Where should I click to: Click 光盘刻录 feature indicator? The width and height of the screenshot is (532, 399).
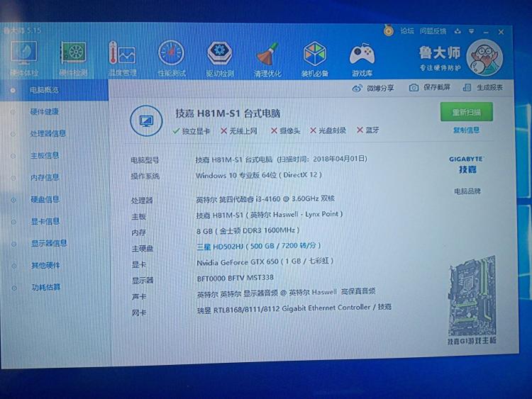pos(328,130)
